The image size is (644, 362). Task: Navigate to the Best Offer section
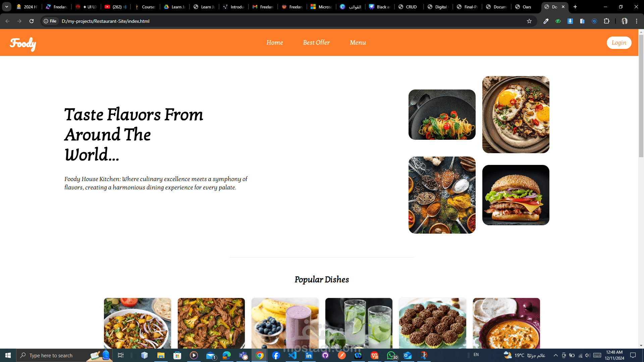(316, 43)
